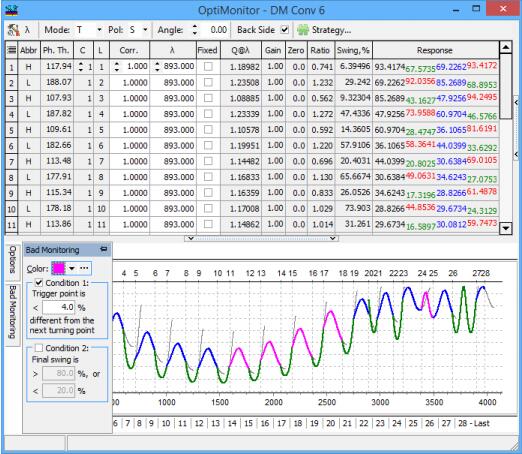Click the λ spinner in row 1
This screenshot has height=454, width=522.
pyautogui.click(x=157, y=67)
